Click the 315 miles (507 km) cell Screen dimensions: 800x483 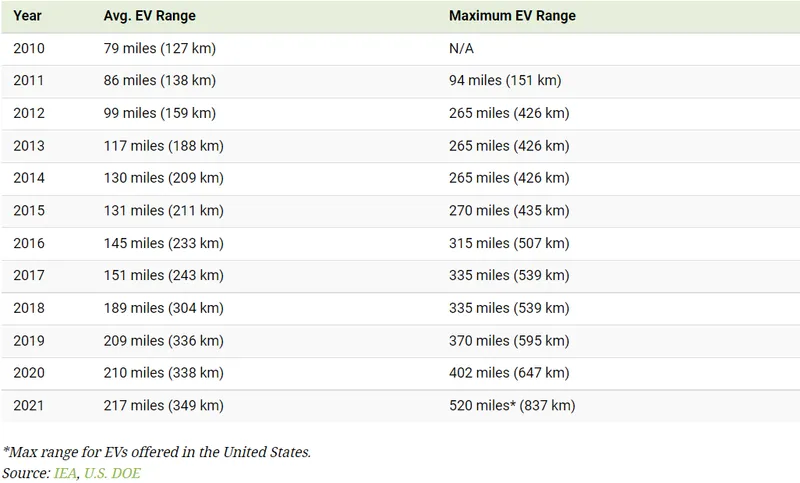coord(509,243)
